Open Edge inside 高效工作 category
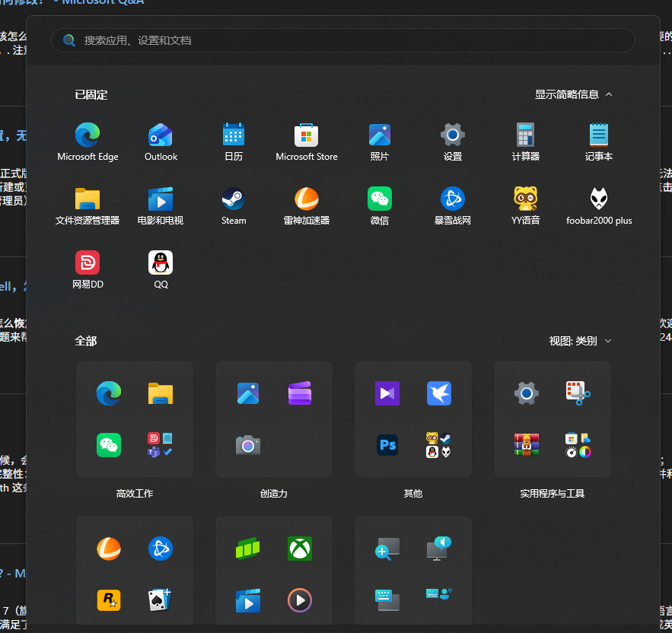 pos(109,393)
